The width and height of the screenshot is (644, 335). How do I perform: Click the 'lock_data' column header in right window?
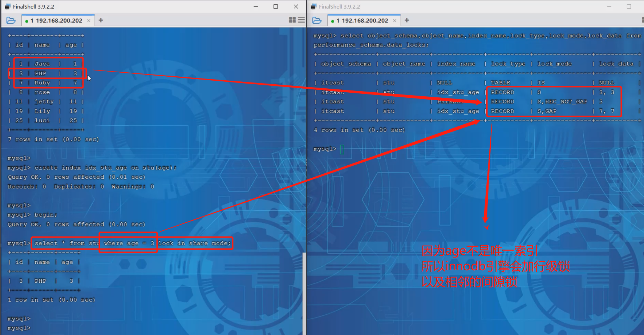616,64
